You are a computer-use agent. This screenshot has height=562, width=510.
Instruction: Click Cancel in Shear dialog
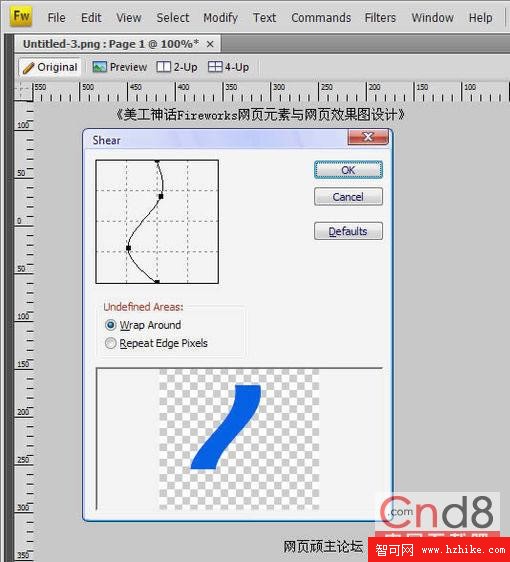(x=348, y=196)
